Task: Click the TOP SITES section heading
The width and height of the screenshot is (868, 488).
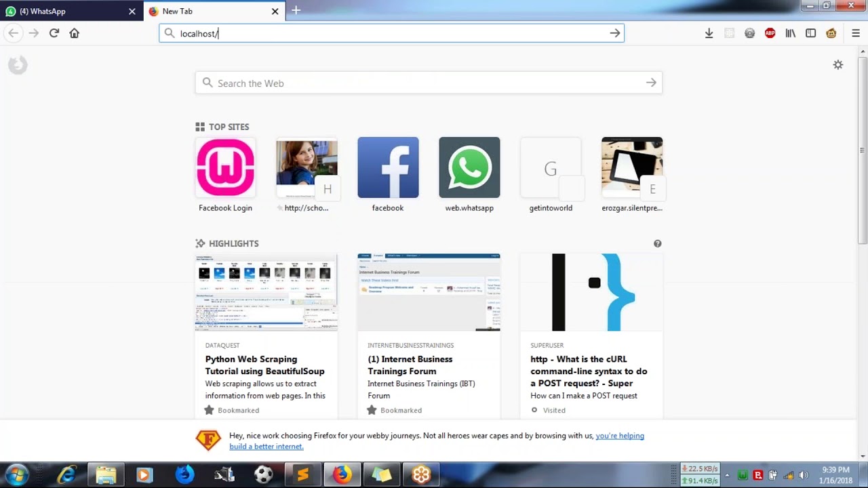Action: point(229,127)
